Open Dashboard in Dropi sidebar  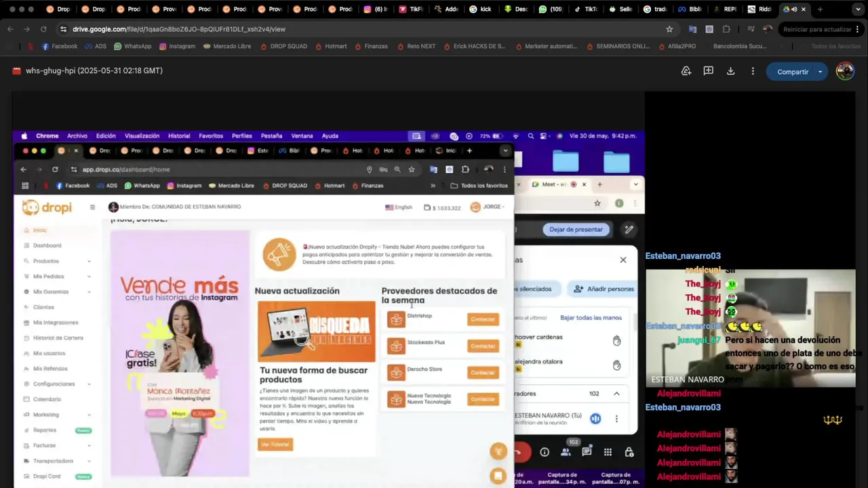[x=47, y=245]
